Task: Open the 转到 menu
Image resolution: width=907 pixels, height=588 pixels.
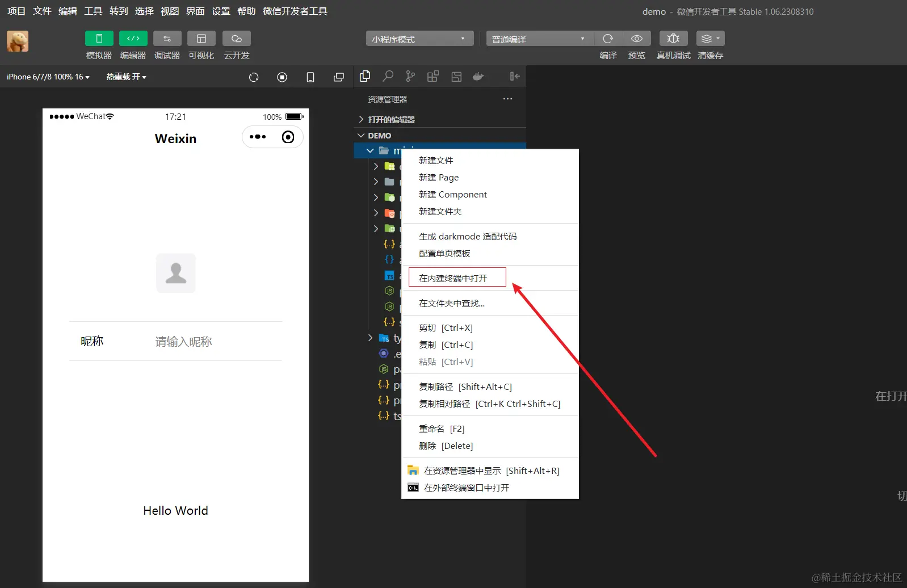Action: point(119,11)
